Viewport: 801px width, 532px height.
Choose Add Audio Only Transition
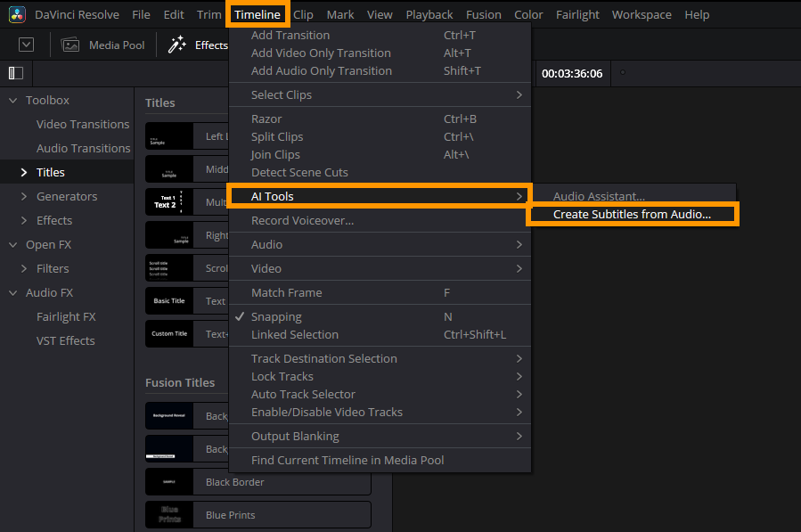[x=380, y=71]
